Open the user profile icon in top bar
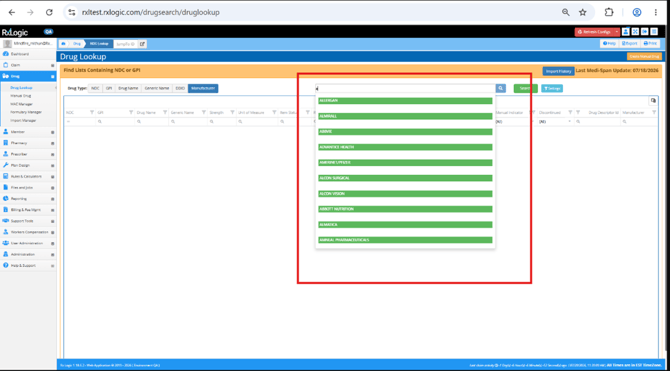This screenshot has width=670, height=371. 626,32
